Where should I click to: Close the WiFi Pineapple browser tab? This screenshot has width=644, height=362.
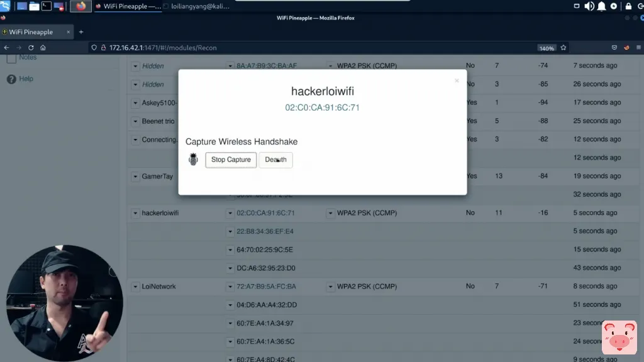[68, 32]
